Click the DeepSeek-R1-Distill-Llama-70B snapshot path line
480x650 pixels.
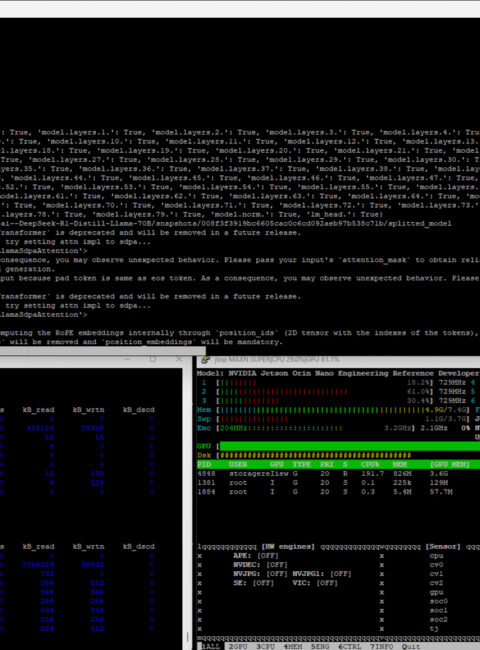(226, 224)
